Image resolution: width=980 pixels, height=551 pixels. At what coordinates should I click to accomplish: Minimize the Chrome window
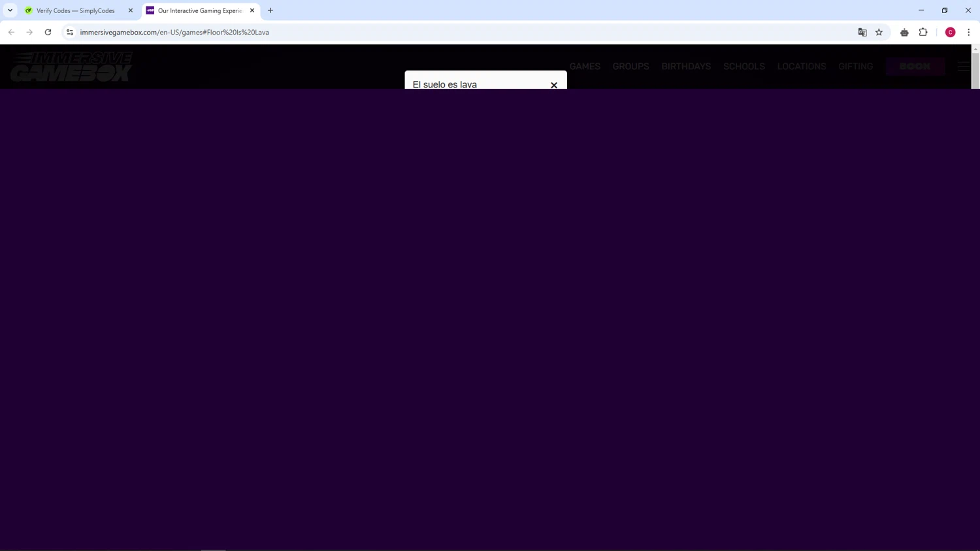(921, 10)
